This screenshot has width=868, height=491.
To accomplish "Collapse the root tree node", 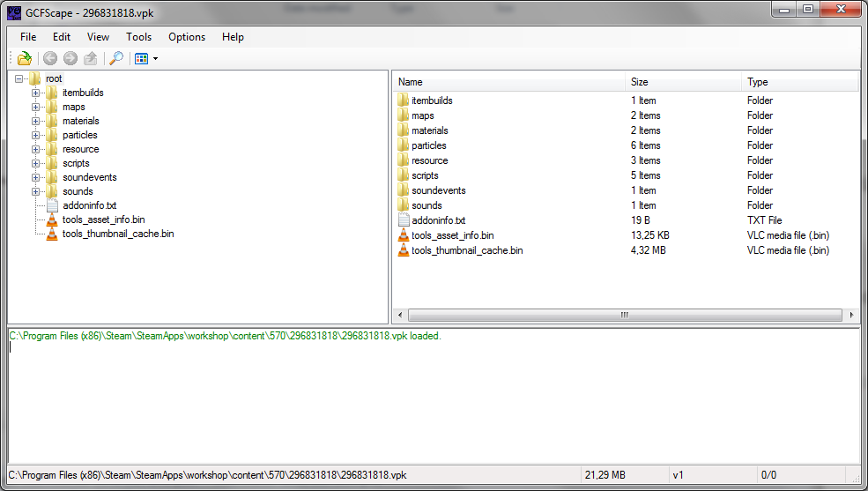I will pos(19,78).
